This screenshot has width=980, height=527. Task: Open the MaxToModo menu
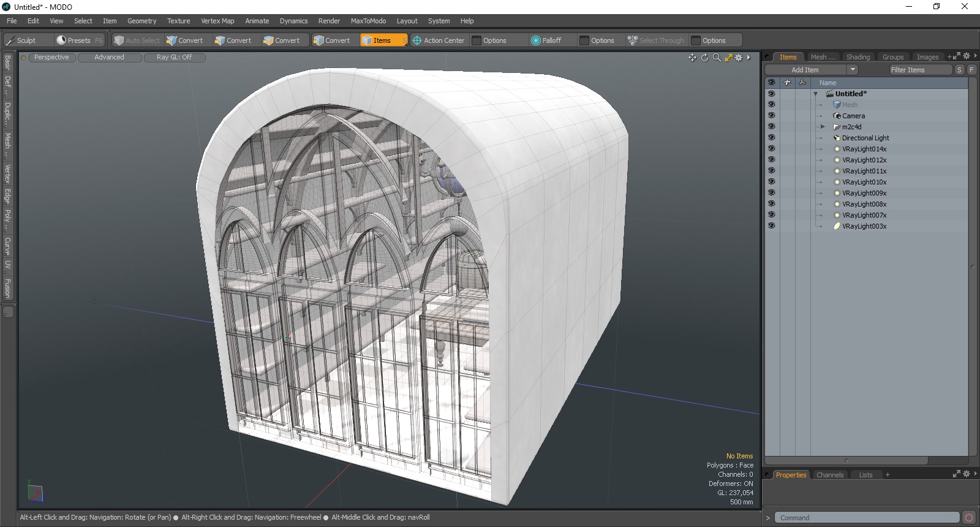(x=368, y=21)
